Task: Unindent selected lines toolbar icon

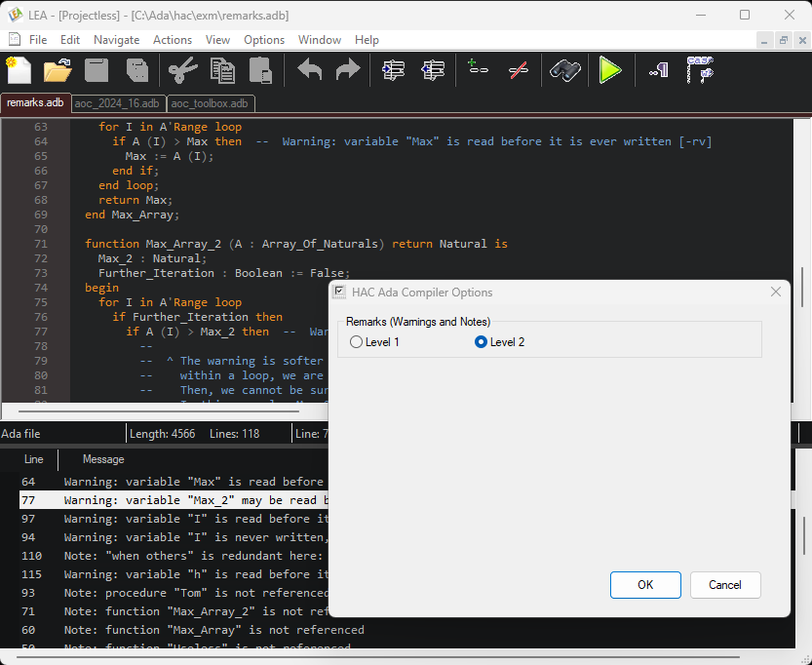Action: [x=433, y=70]
